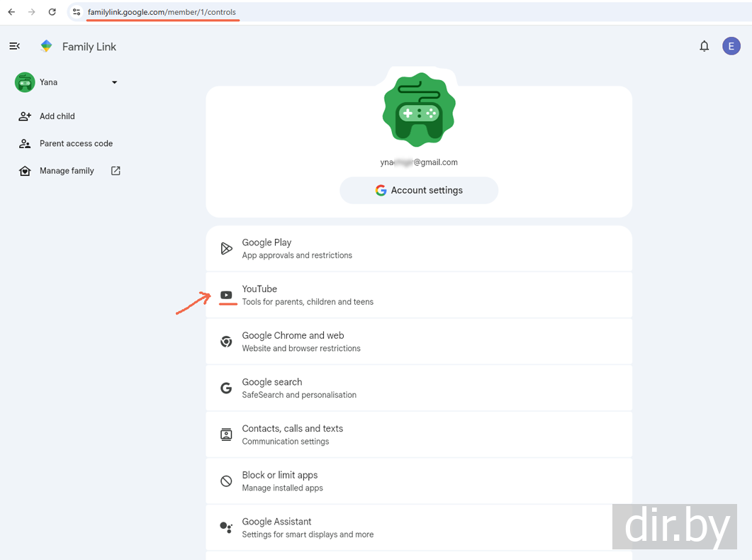
Task: Open Parent access code
Action: (76, 143)
